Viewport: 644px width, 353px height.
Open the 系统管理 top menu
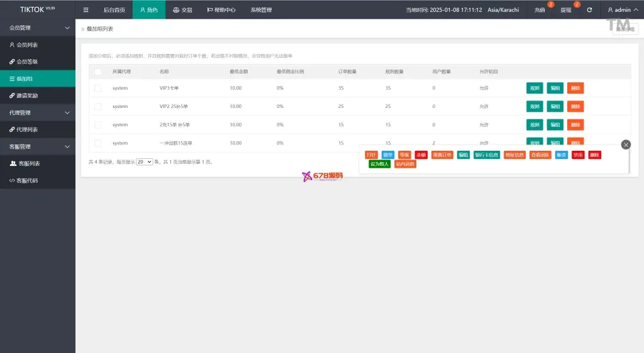(261, 10)
